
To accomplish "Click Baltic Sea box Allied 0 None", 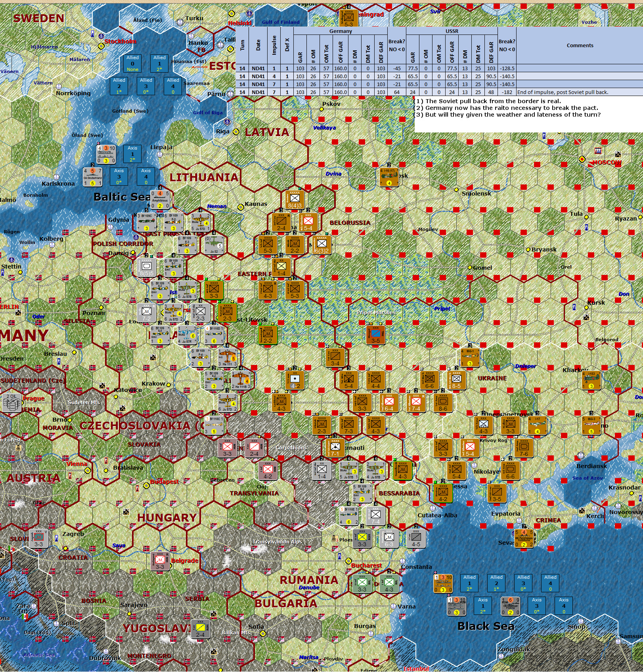I will pos(132,63).
